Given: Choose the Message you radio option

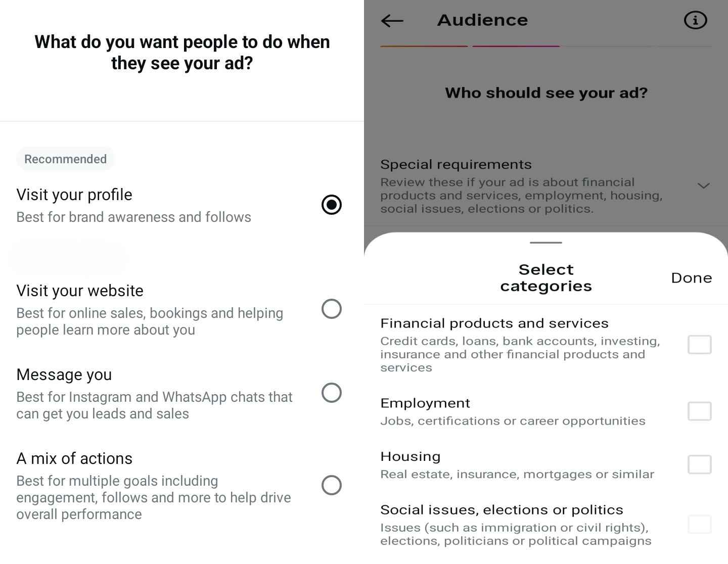Looking at the screenshot, I should pos(332,393).
